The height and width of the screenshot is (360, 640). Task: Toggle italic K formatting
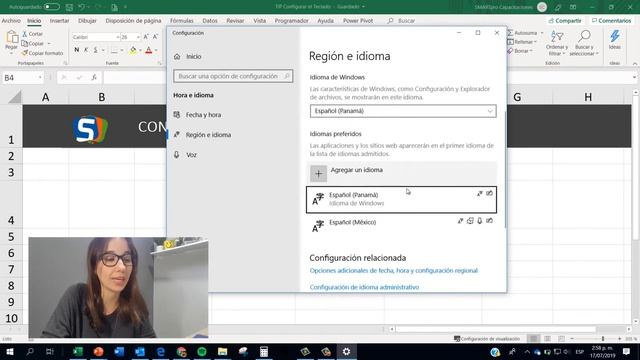point(86,50)
